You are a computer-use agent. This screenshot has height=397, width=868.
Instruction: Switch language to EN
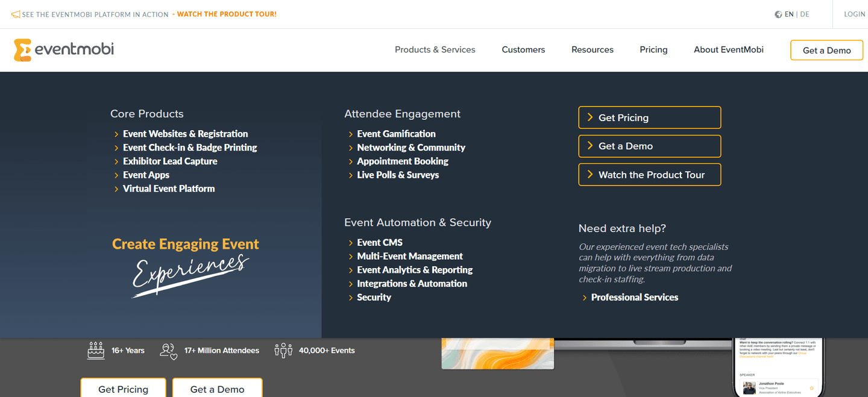coord(789,14)
